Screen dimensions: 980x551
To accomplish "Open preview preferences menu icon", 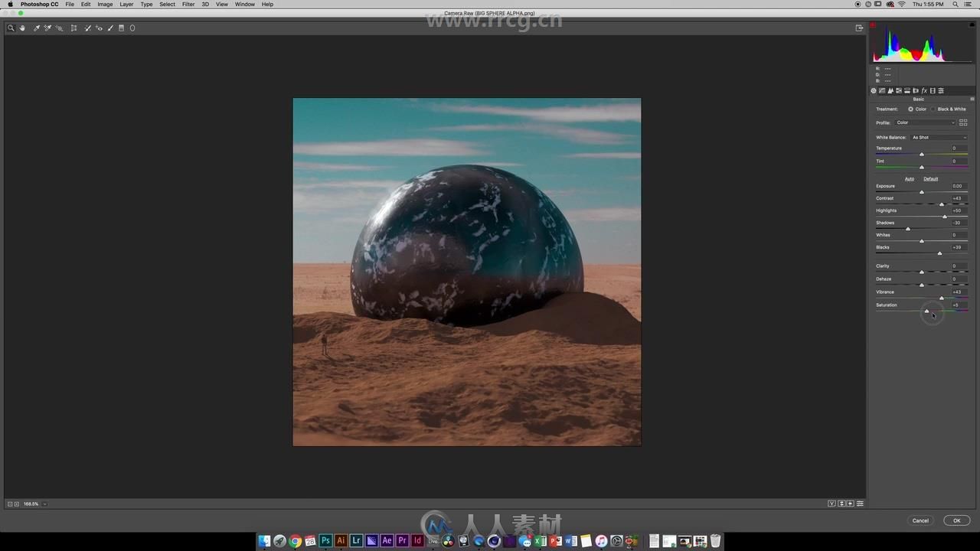I will pos(860,504).
